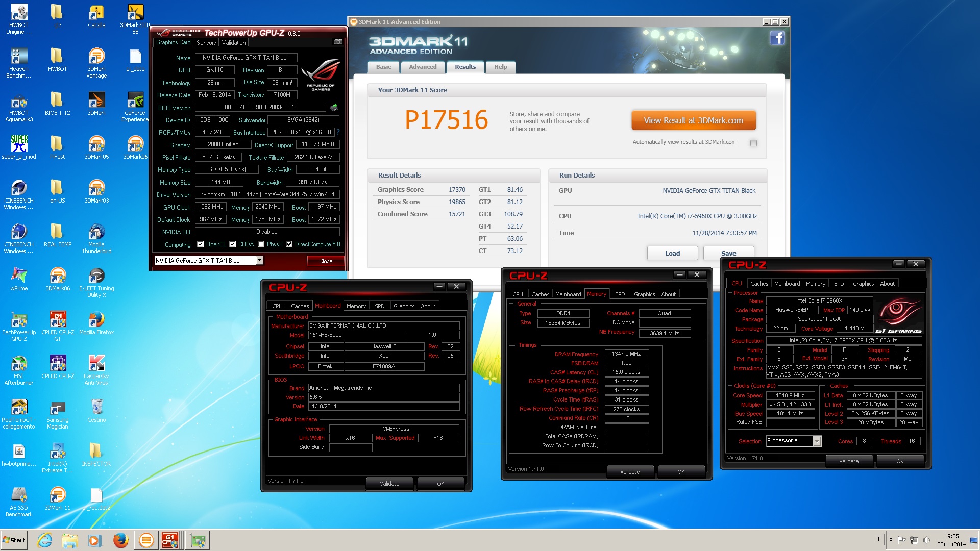Image resolution: width=980 pixels, height=551 pixels.
Task: Open the HWBOT Unigine desktop icon
Action: pyautogui.click(x=19, y=19)
